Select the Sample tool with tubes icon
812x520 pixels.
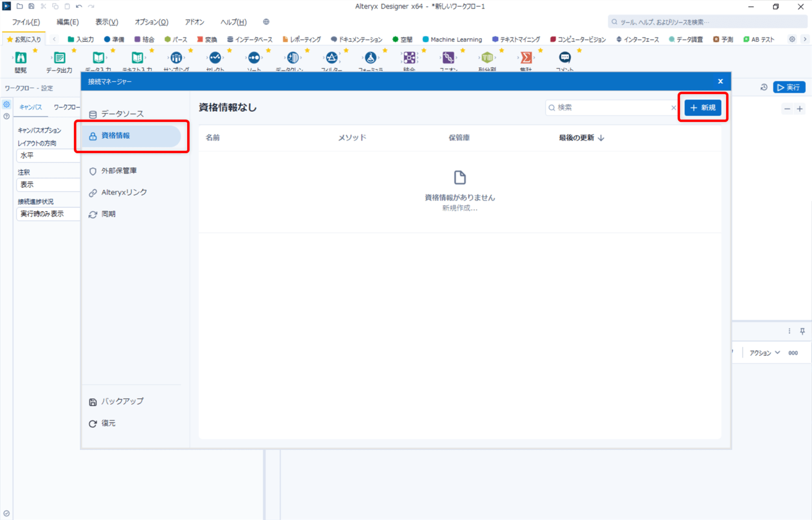pos(176,58)
